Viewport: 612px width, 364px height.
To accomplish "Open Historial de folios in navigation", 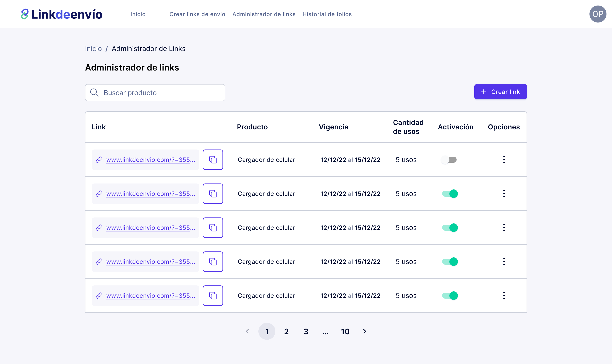I will tap(327, 14).
